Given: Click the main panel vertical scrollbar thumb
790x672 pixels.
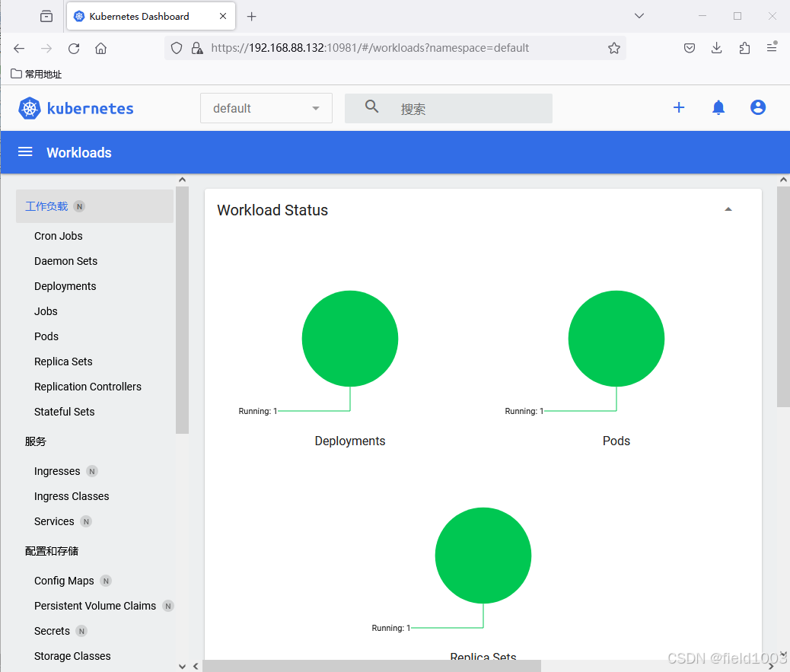Looking at the screenshot, I should 783,296.
